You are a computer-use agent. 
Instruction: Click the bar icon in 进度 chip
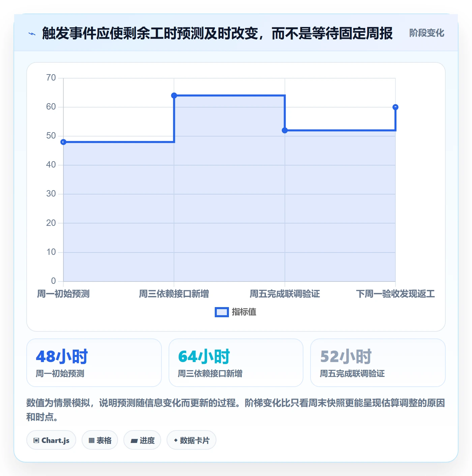click(x=134, y=441)
